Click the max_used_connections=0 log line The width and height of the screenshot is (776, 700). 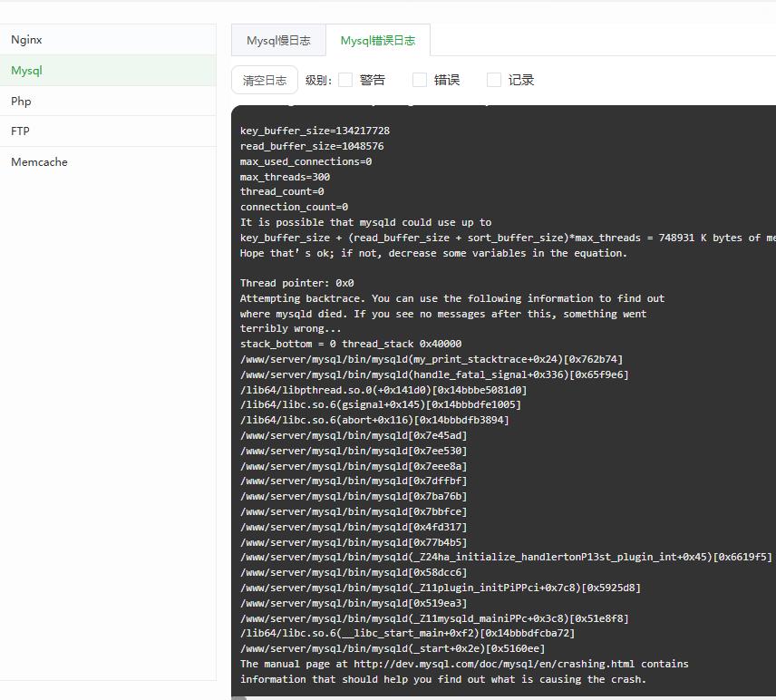tap(306, 161)
